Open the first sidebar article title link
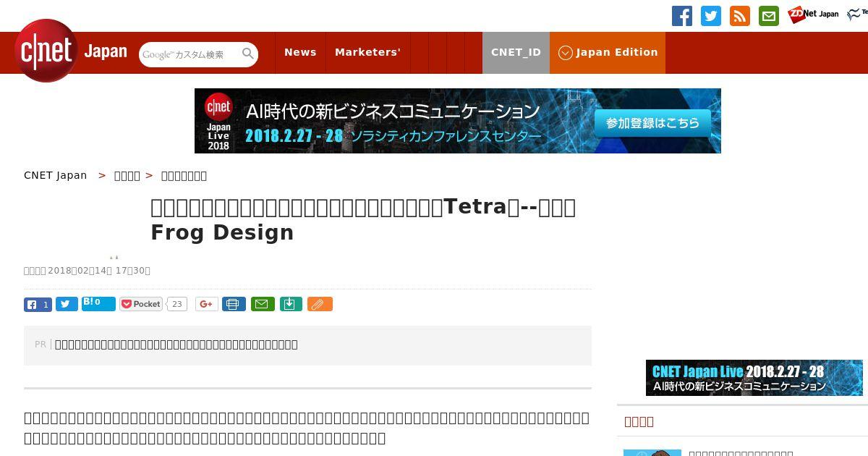This screenshot has height=456, width=868. click(x=741, y=453)
